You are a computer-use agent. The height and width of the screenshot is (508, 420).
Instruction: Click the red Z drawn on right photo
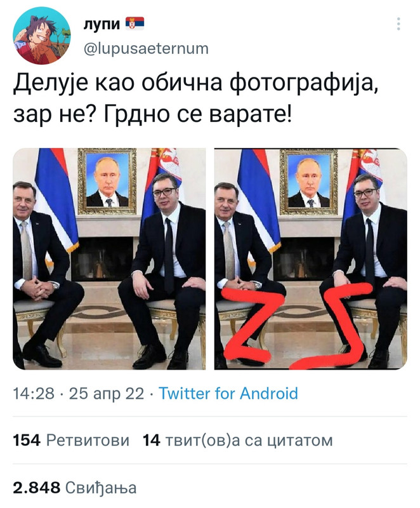tap(254, 325)
